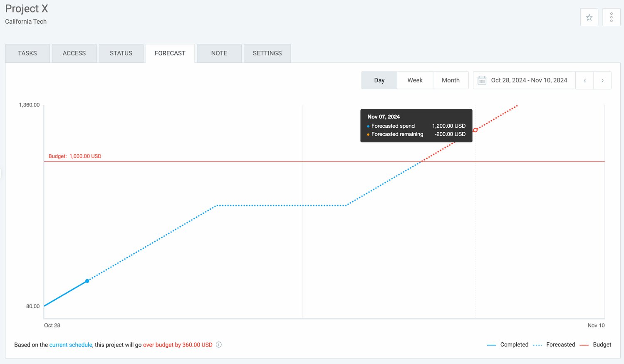624x364 pixels.
Task: Go to the Settings tab
Action: [x=267, y=53]
